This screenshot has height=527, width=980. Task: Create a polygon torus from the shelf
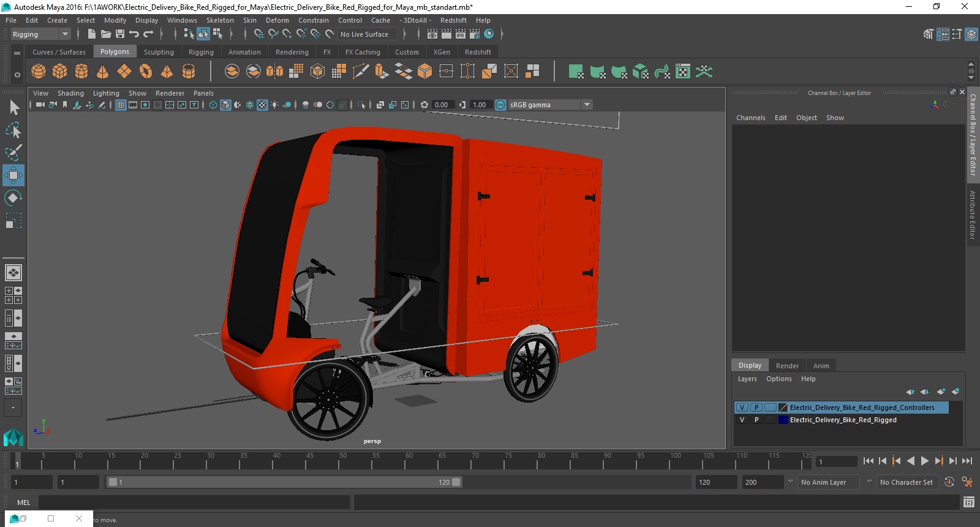146,72
